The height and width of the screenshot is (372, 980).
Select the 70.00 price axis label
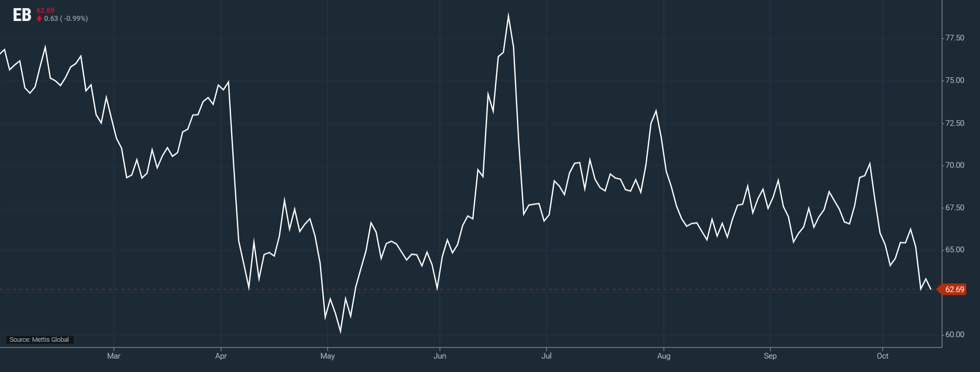tap(954, 165)
